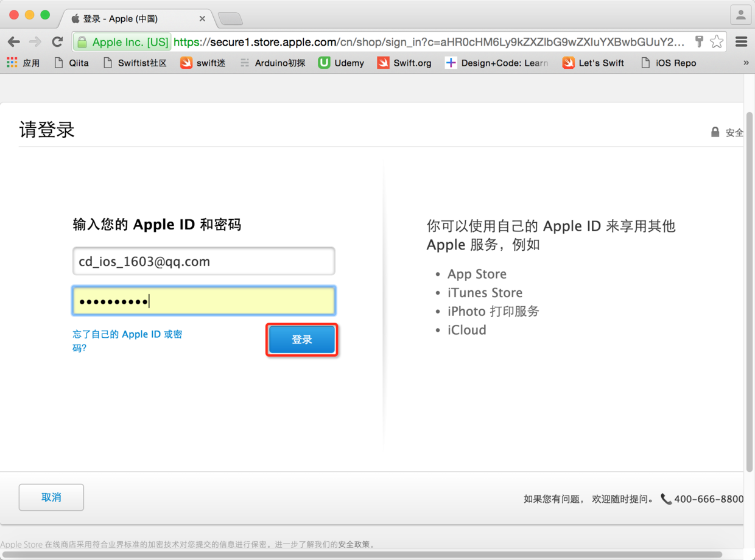Click the iCloud list item
755x560 pixels.
click(x=466, y=330)
